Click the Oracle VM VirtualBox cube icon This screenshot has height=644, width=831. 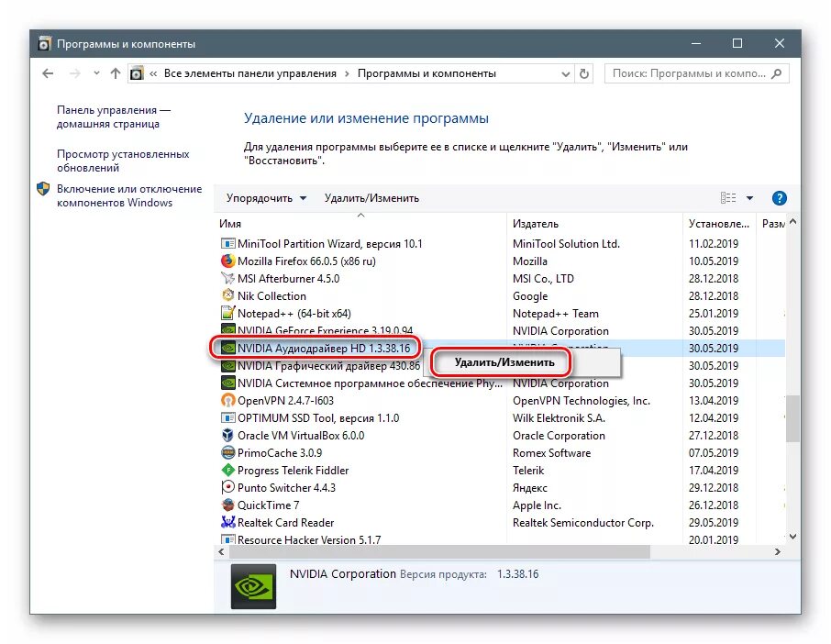[x=227, y=435]
